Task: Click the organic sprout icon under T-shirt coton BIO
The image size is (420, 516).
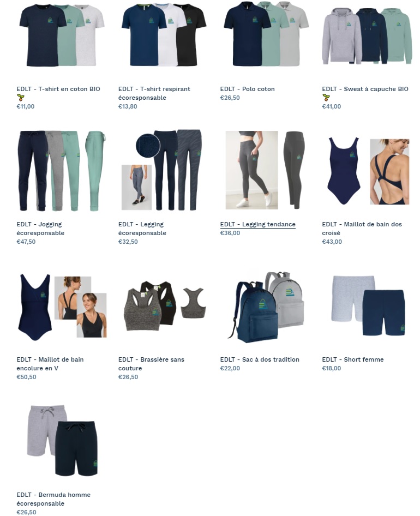Action: tap(20, 98)
